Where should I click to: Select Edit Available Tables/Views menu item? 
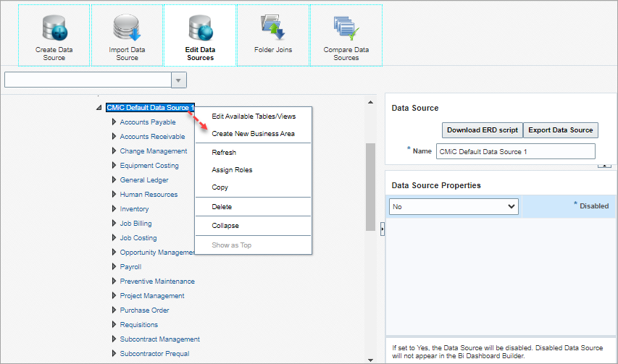253,116
